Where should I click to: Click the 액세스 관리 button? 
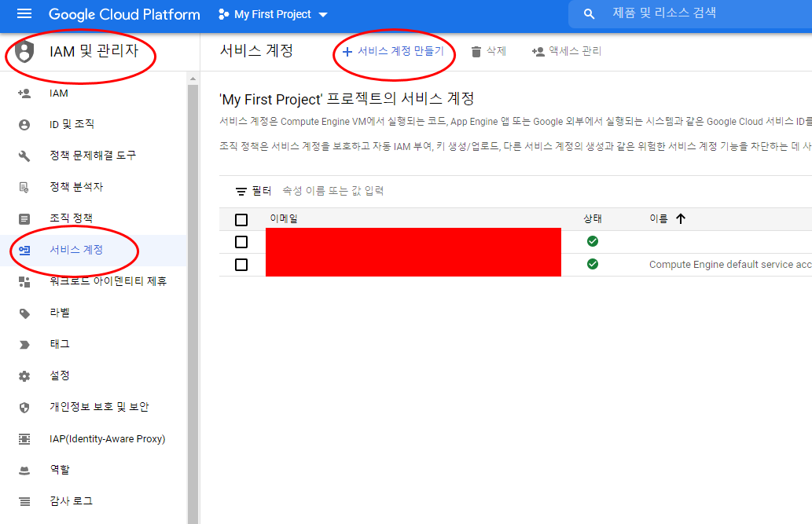567,51
